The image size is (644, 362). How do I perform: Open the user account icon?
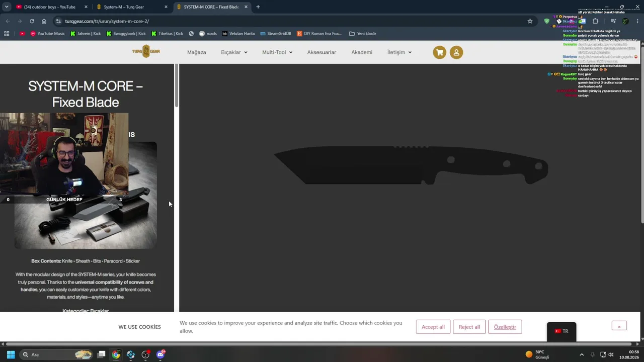[456, 52]
